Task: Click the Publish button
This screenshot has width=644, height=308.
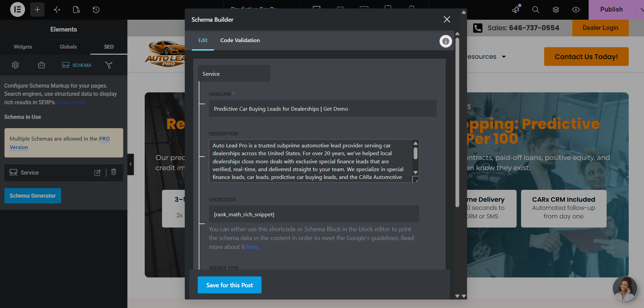Action: [x=611, y=10]
